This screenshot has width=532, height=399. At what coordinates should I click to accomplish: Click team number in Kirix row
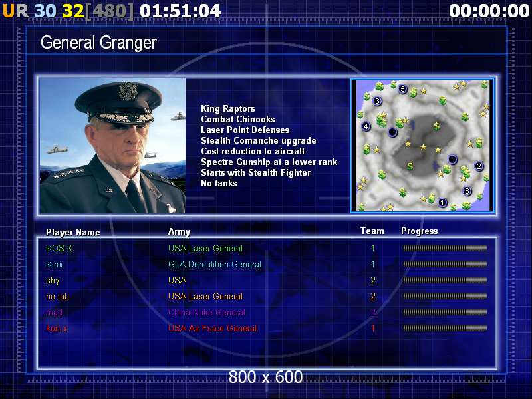(x=373, y=264)
